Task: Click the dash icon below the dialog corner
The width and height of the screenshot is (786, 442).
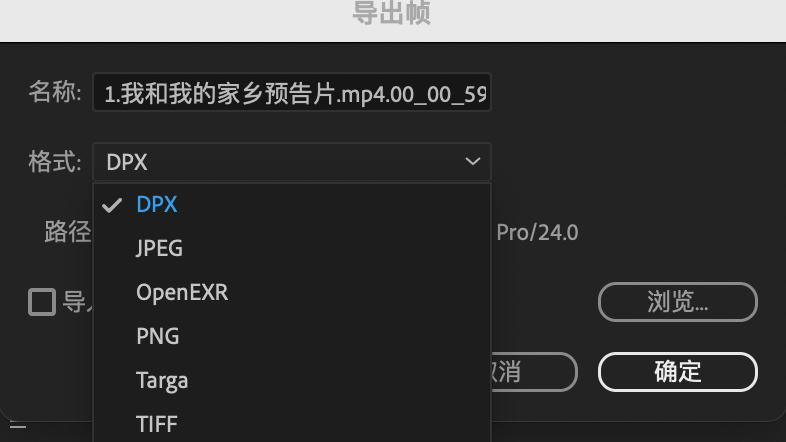Action: [x=18, y=426]
